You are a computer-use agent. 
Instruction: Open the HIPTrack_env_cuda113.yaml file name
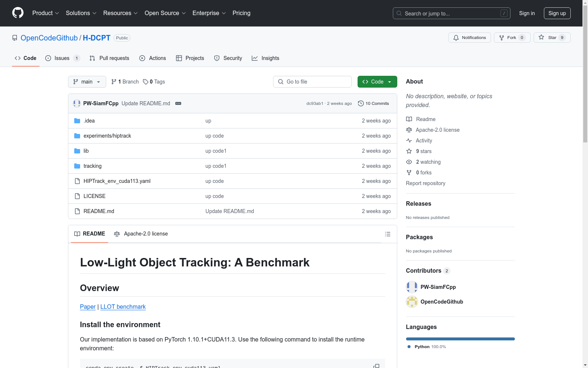(117, 181)
